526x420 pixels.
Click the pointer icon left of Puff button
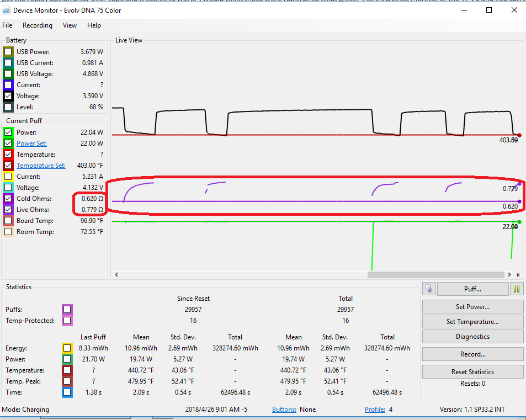(x=429, y=289)
